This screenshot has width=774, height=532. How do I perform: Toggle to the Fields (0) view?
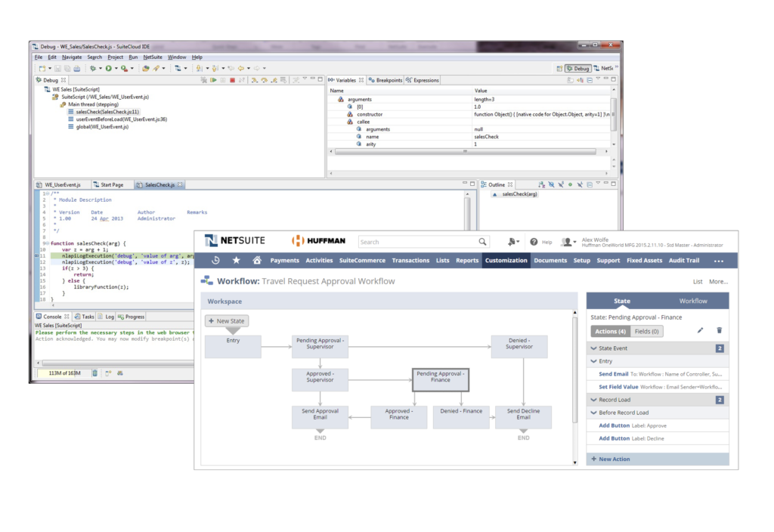click(x=647, y=331)
